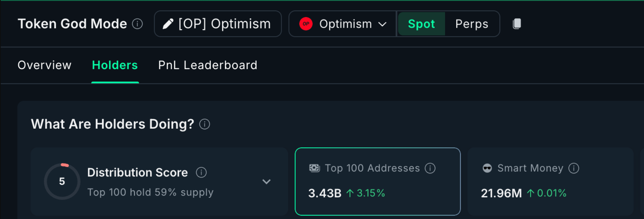Image resolution: width=644 pixels, height=219 pixels.
Task: Click the info icon next to Smart Money
Action: 574,168
